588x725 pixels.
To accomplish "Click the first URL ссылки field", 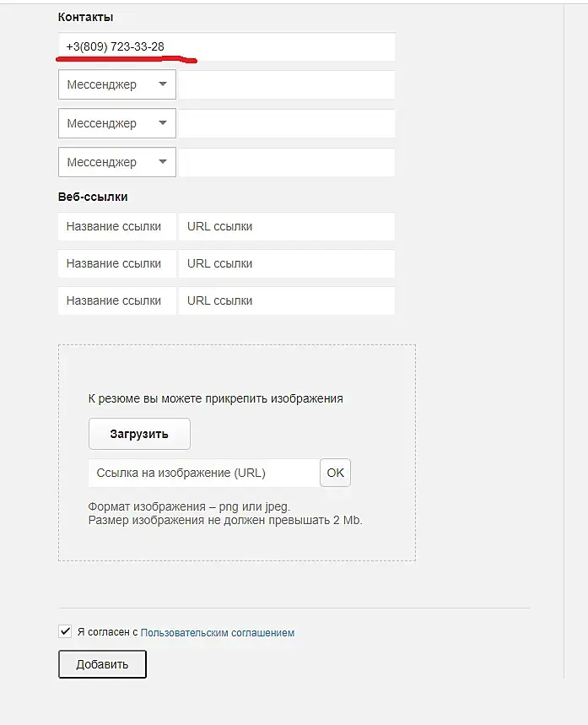I will tap(286, 226).
